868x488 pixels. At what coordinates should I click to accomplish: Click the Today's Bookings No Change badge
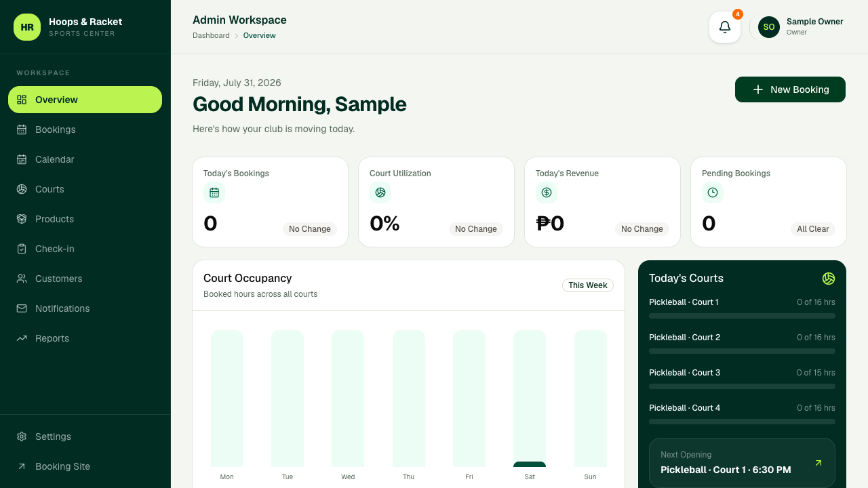click(310, 229)
